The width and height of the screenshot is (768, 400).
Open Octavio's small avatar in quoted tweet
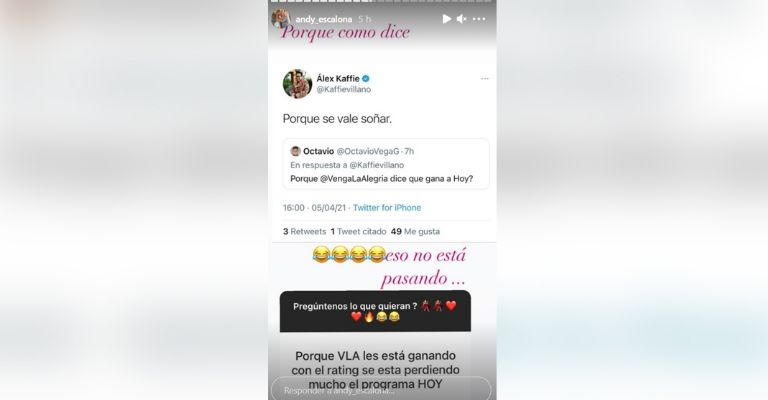295,151
